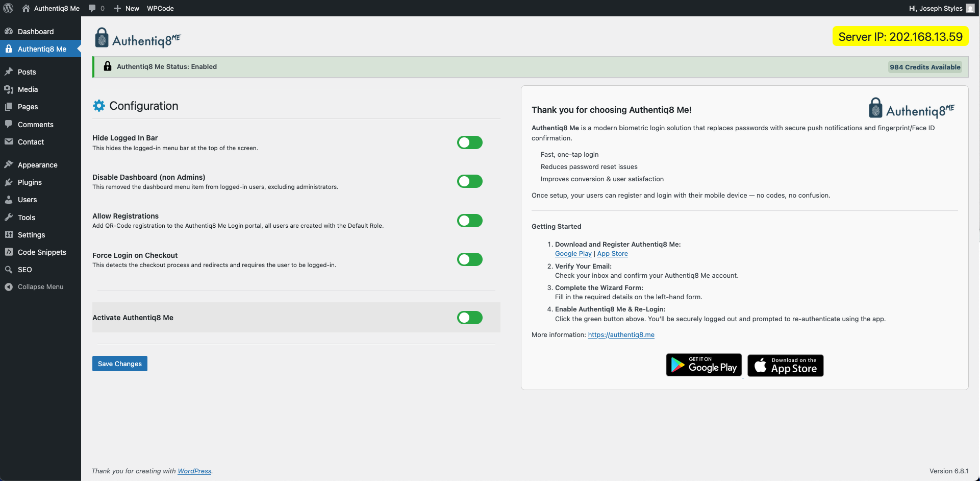Click the Tools wrench icon in sidebar
980x481 pixels.
click(9, 217)
